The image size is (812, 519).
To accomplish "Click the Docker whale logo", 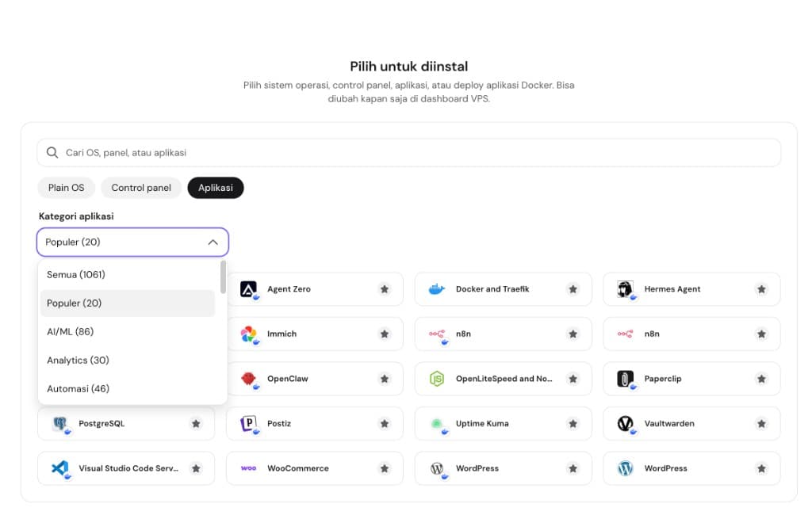I will [437, 289].
